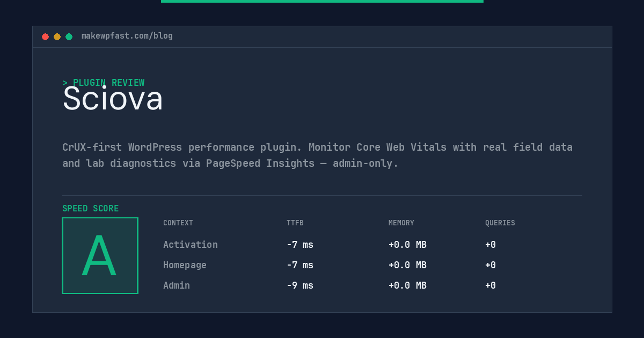The image size is (644, 338).
Task: Click the green window dot
Action: (69, 36)
